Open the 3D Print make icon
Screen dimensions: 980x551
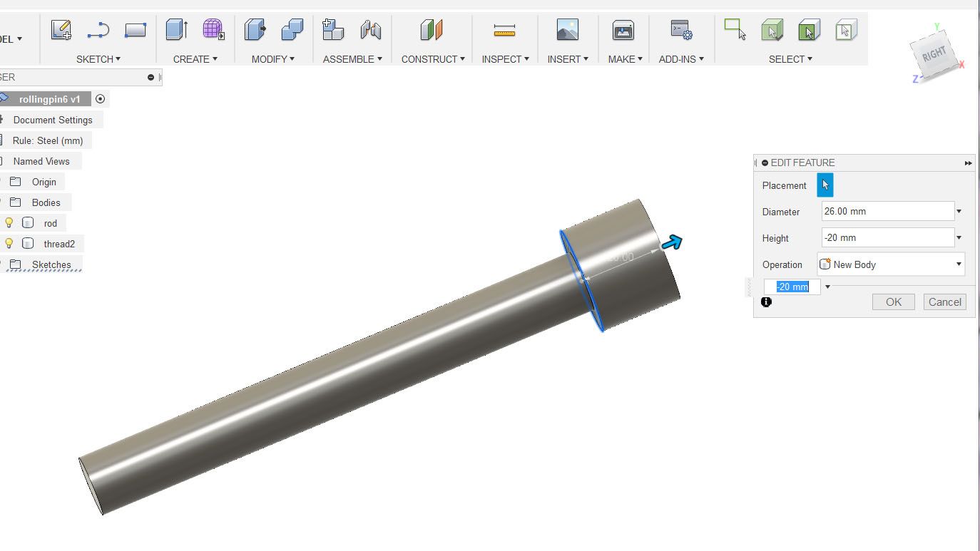[623, 29]
